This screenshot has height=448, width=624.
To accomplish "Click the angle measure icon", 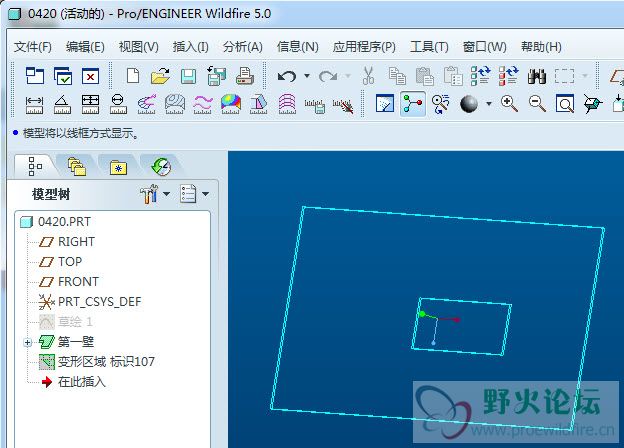I will [62, 105].
